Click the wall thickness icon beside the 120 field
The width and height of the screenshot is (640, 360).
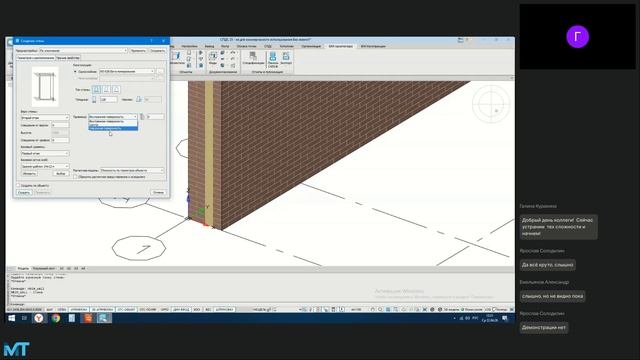click(94, 99)
